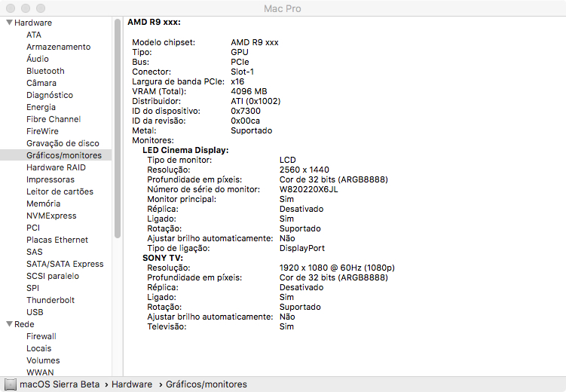Select Câmara in the sidebar
Screen dimensions: 566x392
point(41,83)
